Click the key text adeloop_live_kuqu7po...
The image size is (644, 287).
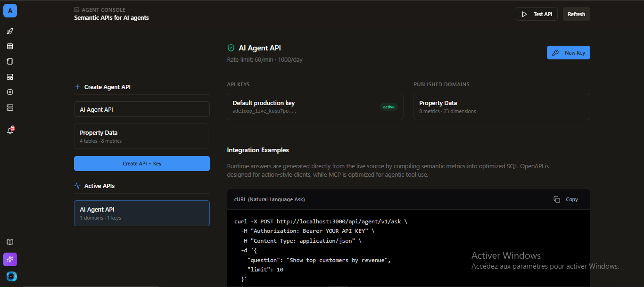click(x=264, y=111)
